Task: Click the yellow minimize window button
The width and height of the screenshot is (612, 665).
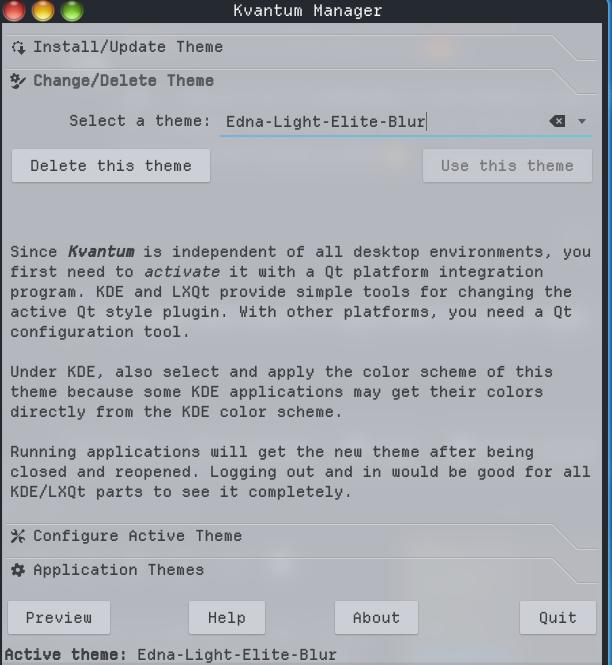Action: coord(43,11)
